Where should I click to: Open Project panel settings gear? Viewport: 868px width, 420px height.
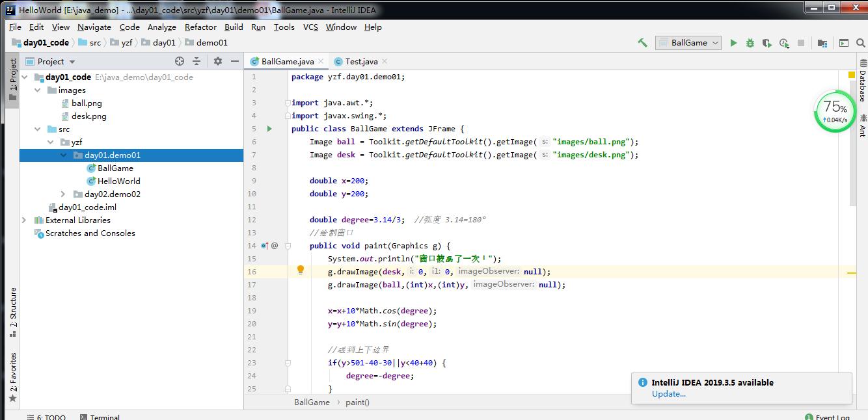pyautogui.click(x=218, y=61)
